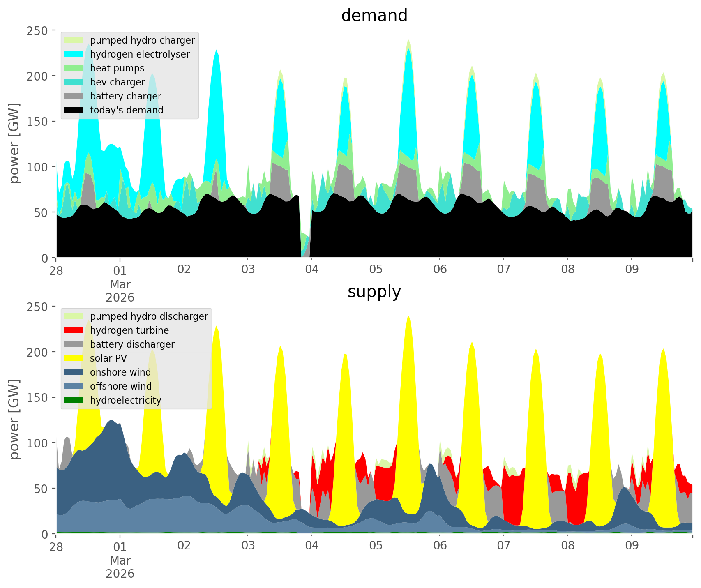Screen dimensions: 701x588
Task: Select the 'battery charger' legend label
Action: [x=125, y=96]
